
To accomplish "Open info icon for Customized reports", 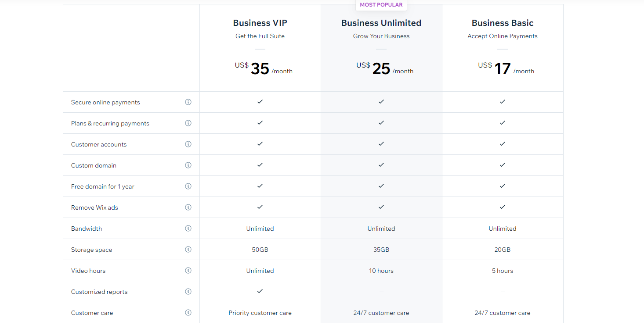I will coord(188,292).
